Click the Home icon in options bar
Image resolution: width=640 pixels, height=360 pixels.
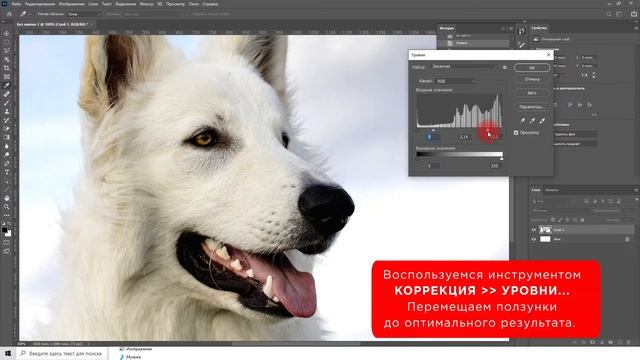pyautogui.click(x=9, y=14)
